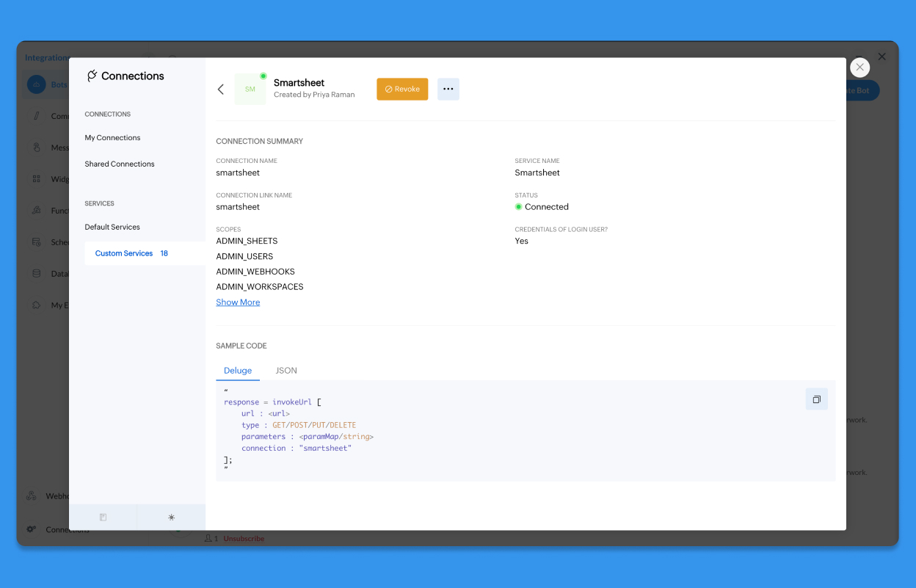The height and width of the screenshot is (588, 916).
Task: Click the Webhooks icon in background sidebar
Action: click(x=32, y=496)
